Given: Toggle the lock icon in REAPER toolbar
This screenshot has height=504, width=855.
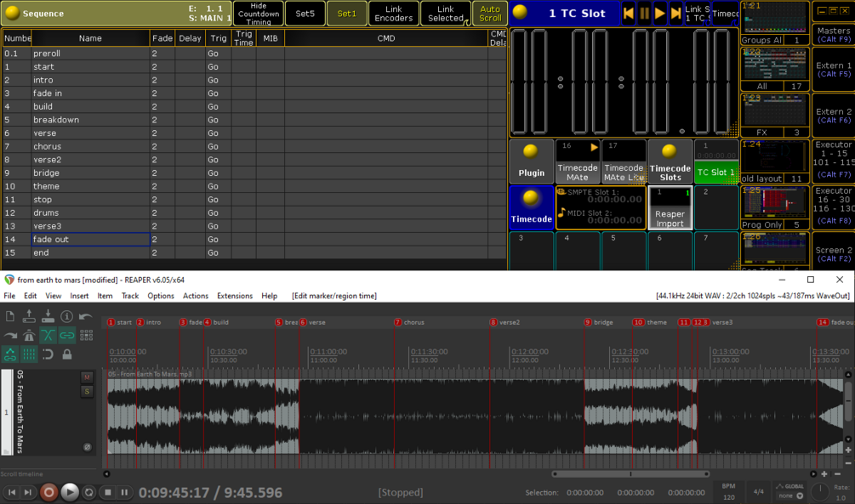Looking at the screenshot, I should [x=67, y=354].
